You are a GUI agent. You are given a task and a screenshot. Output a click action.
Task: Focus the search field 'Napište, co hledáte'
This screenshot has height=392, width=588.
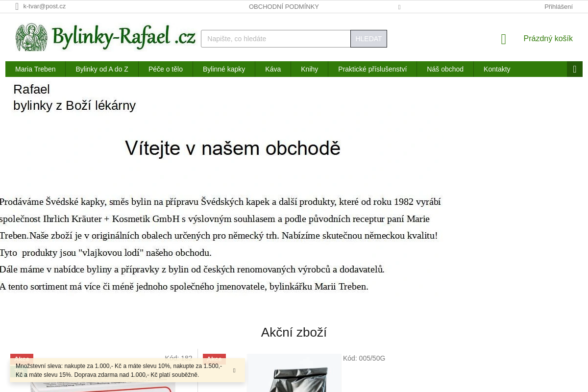point(276,39)
